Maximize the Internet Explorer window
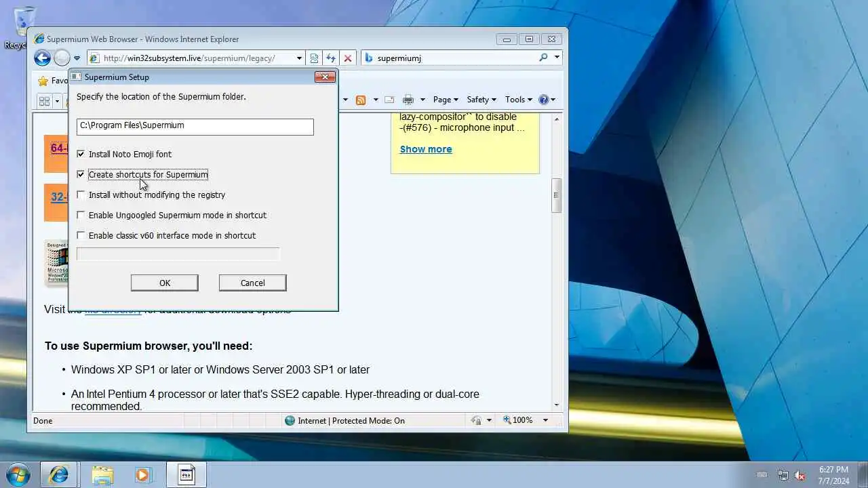Screen dimensions: 868x488 pyautogui.click(x=529, y=39)
